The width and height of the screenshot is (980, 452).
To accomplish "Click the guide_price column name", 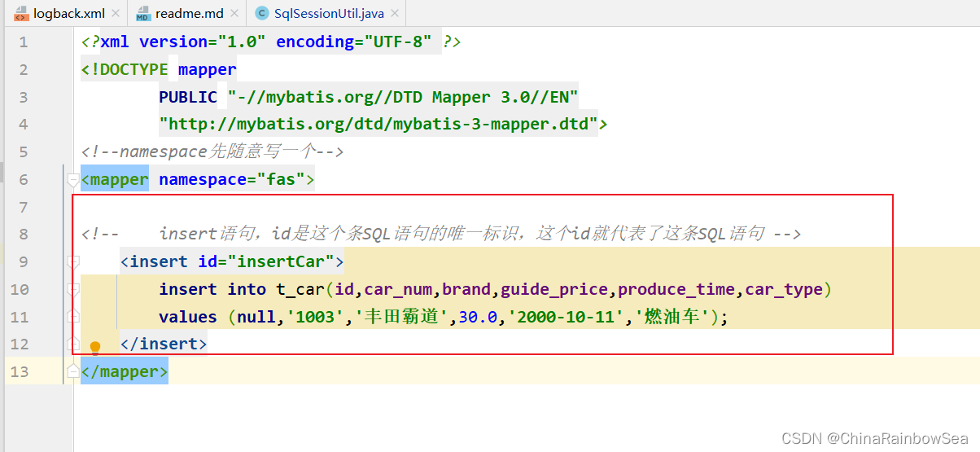I will click(554, 289).
